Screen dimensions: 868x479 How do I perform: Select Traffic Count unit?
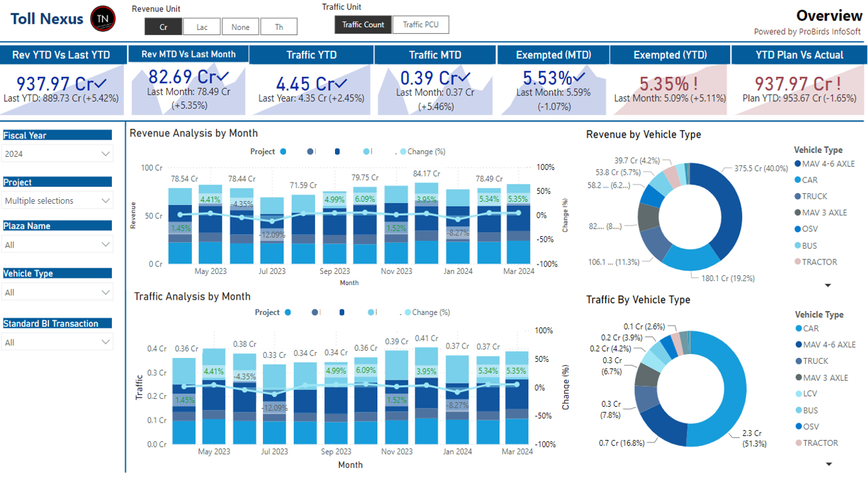363,24
